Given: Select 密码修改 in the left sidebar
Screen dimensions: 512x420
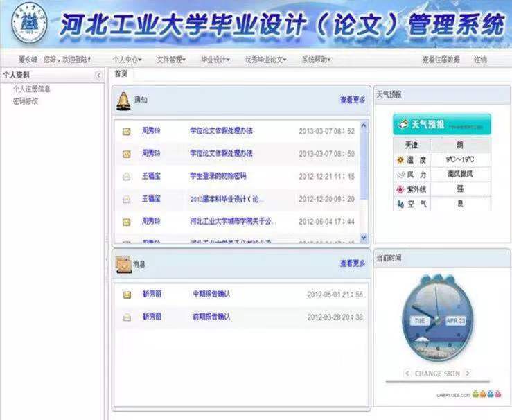Looking at the screenshot, I should 26,100.
